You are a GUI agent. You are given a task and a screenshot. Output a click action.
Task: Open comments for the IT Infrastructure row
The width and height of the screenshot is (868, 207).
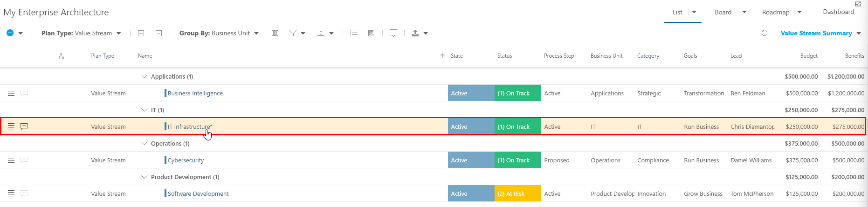(24, 127)
